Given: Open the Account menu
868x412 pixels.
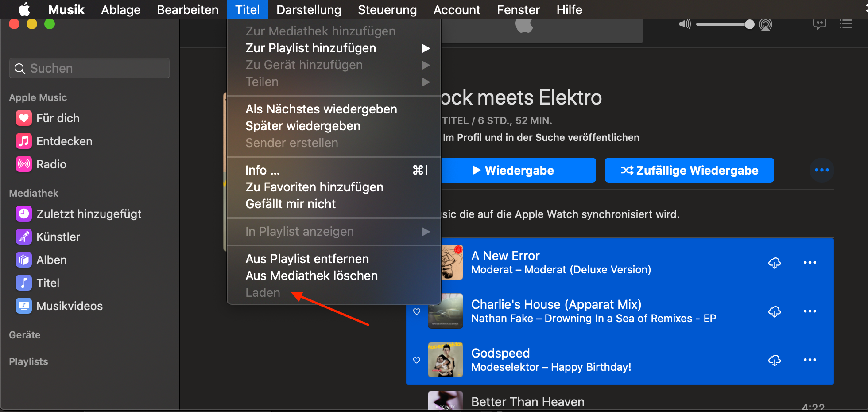Looking at the screenshot, I should coord(457,9).
